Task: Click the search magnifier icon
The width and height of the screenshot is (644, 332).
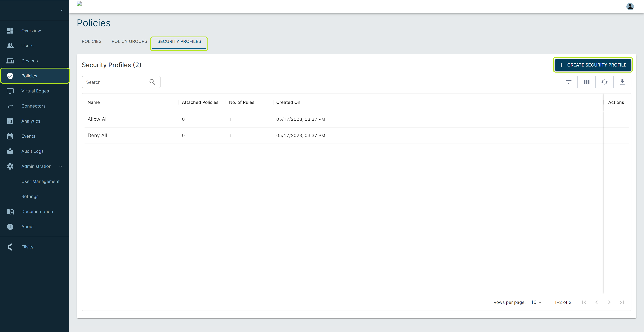Action: (x=152, y=82)
